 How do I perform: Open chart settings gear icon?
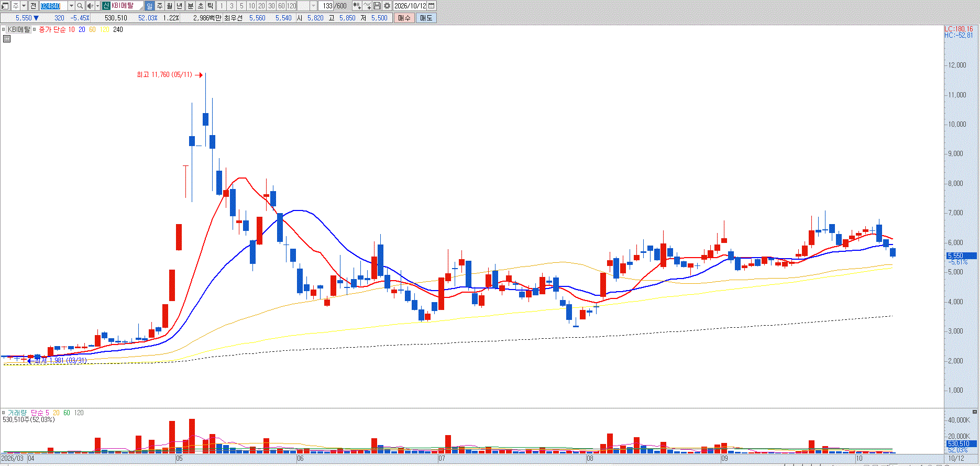387,6
